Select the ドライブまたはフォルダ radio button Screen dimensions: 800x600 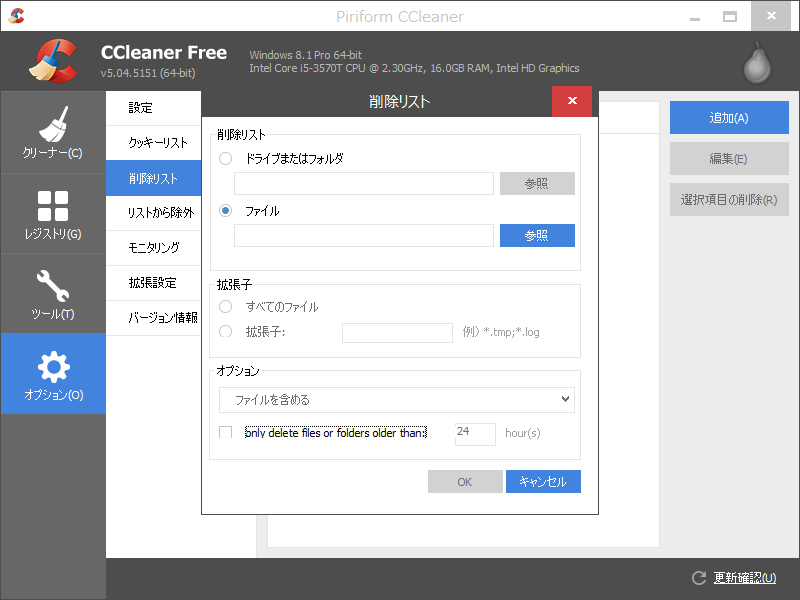click(226, 159)
